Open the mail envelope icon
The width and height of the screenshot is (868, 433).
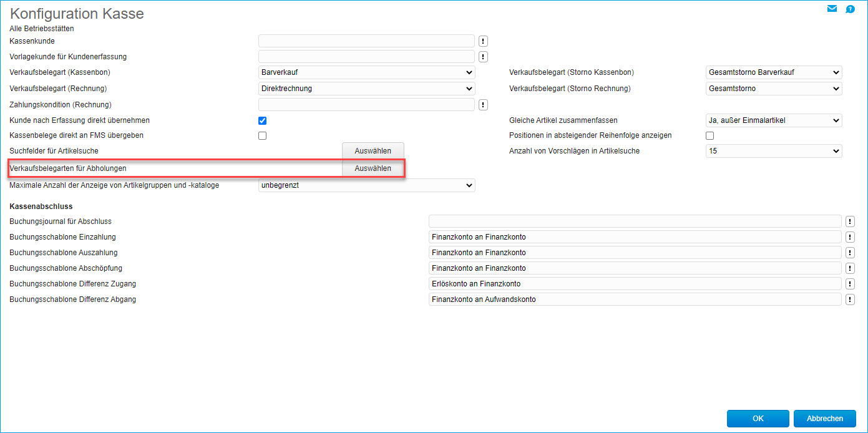tap(832, 9)
